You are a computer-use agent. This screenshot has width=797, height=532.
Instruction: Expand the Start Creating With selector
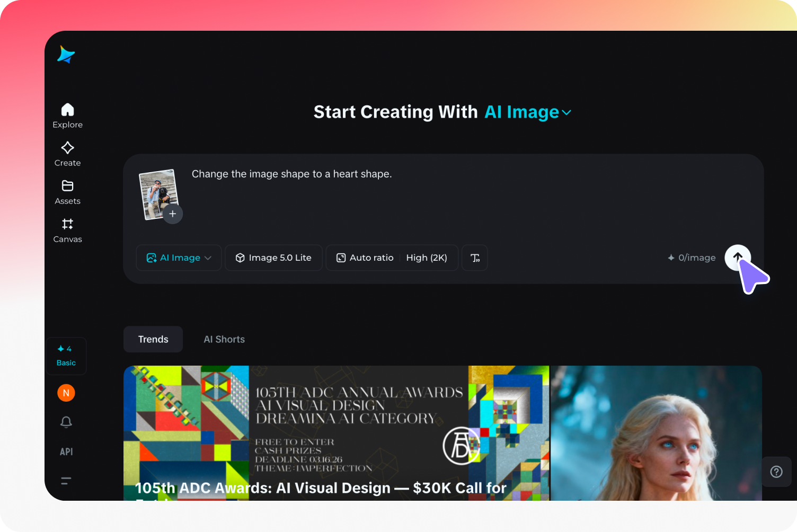point(528,112)
